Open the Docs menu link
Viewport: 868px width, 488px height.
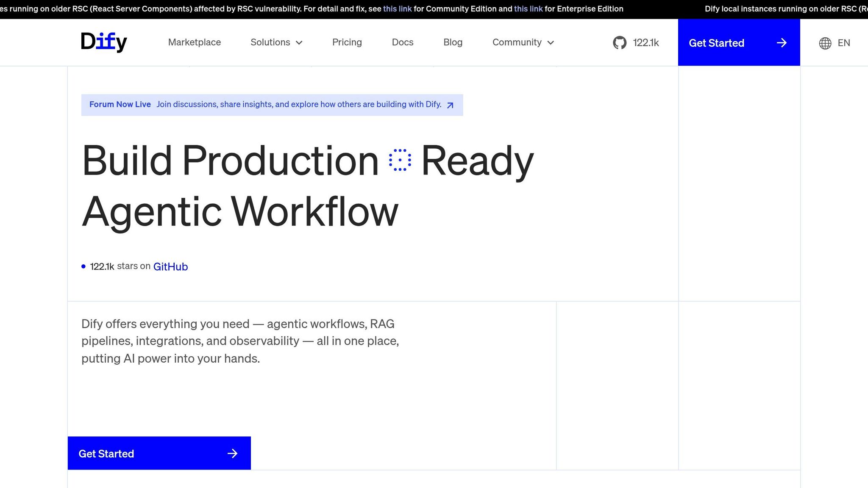pos(402,42)
